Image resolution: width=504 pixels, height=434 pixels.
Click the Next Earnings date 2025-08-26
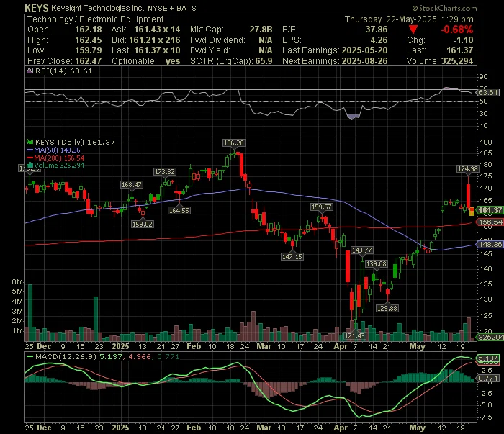click(x=364, y=61)
